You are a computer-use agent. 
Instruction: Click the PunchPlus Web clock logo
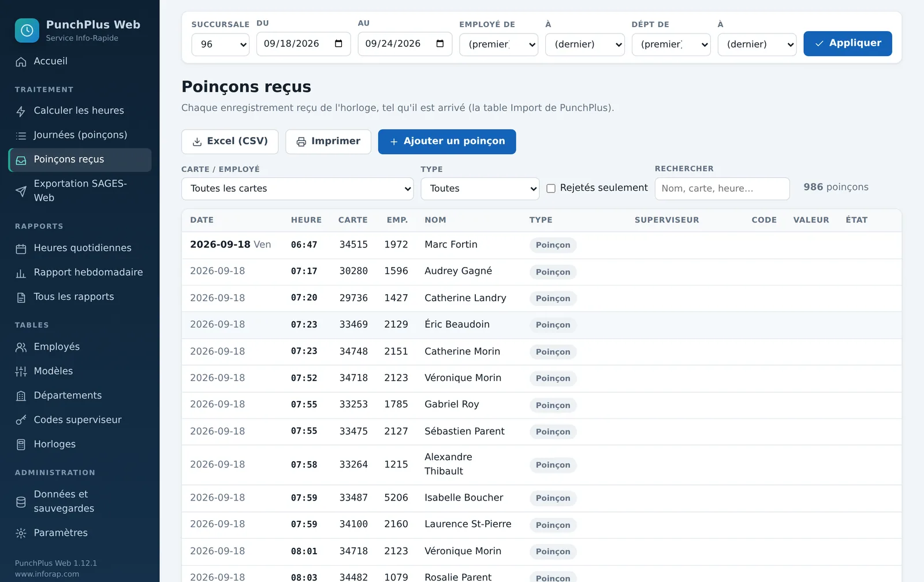click(x=27, y=31)
